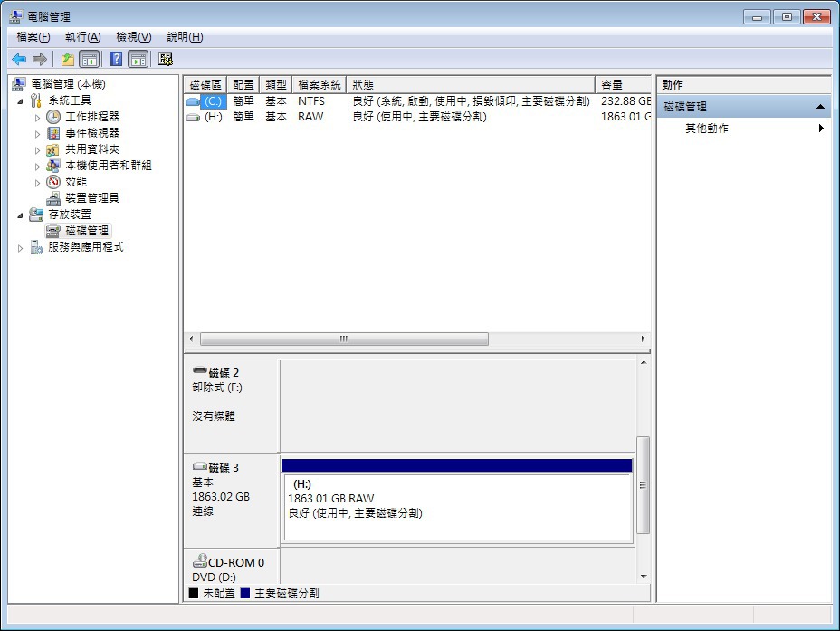Sort by the 配置 column header
The height and width of the screenshot is (631, 840).
pos(243,84)
